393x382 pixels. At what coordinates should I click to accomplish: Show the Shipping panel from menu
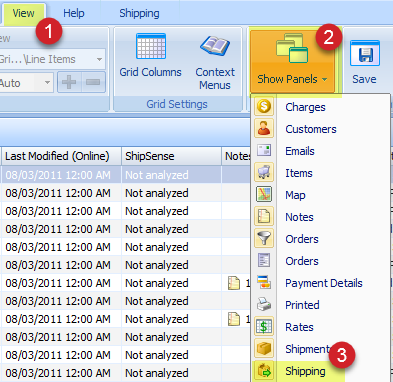click(305, 371)
